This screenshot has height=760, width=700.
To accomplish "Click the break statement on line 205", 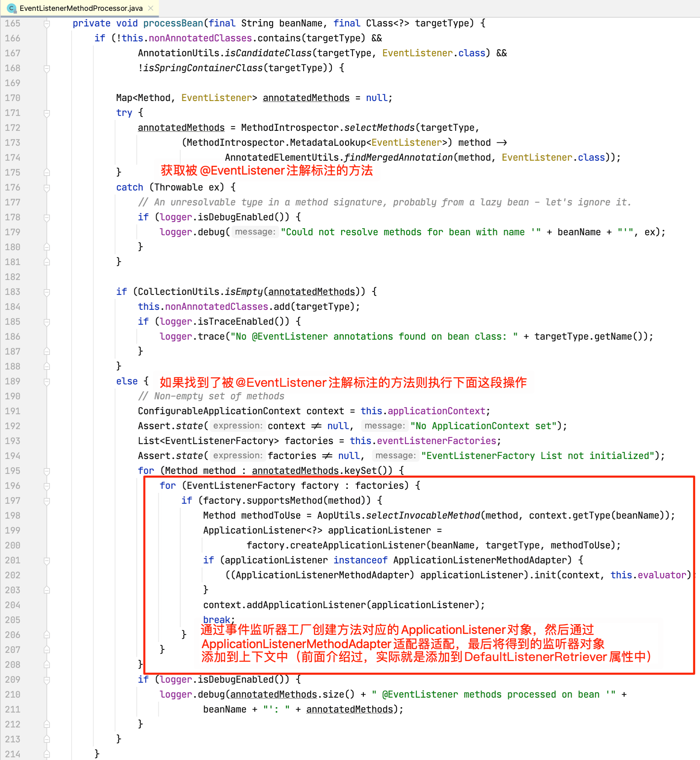I will [x=216, y=620].
